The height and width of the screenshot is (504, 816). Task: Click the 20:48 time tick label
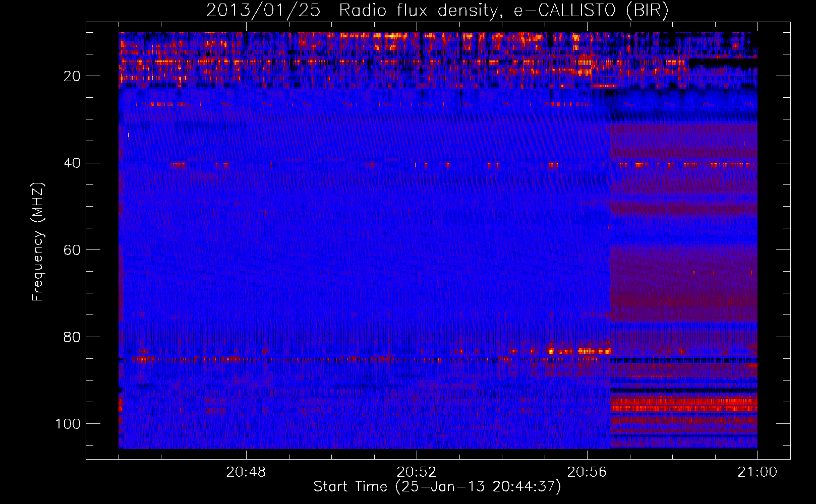tap(246, 472)
